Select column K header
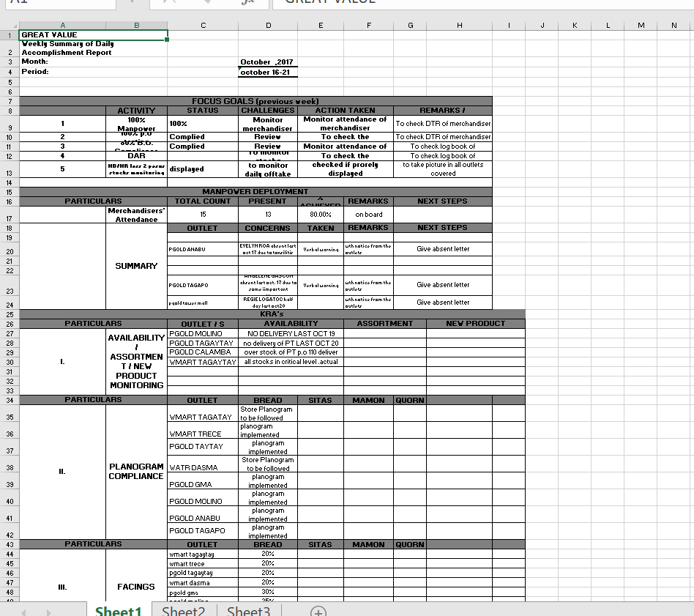Image resolution: width=694 pixels, height=616 pixels. point(575,26)
